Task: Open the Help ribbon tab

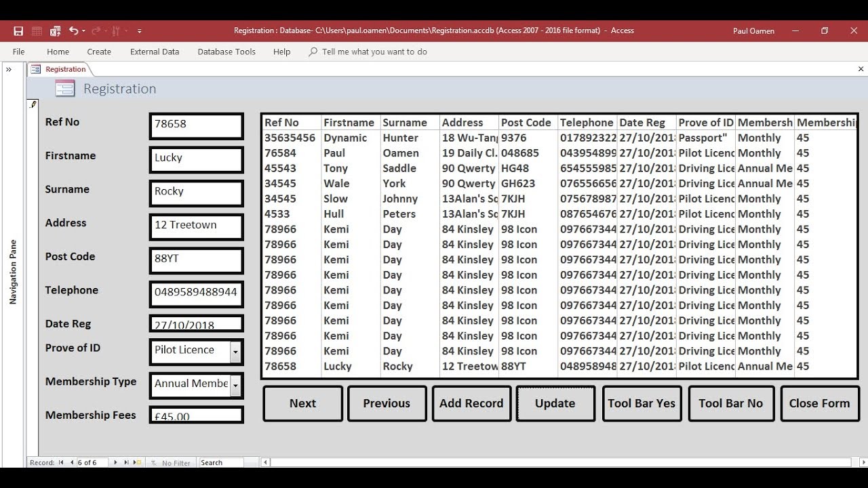Action: [281, 52]
